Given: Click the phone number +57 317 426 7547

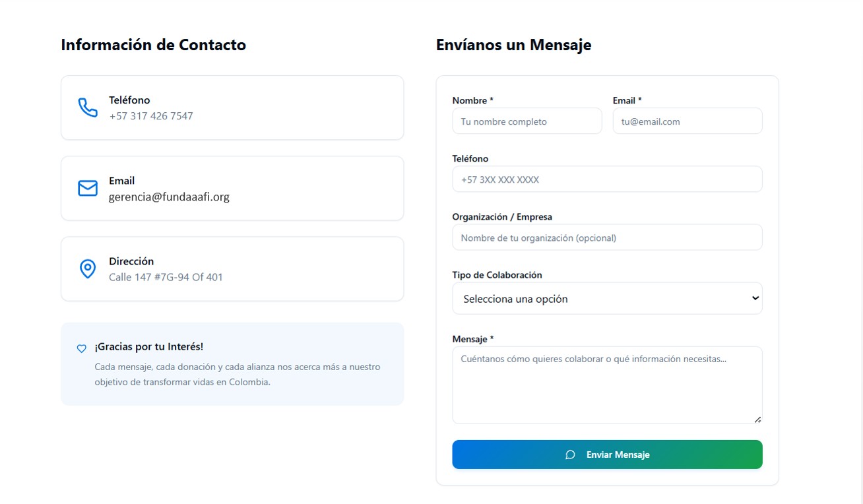Looking at the screenshot, I should tap(151, 116).
